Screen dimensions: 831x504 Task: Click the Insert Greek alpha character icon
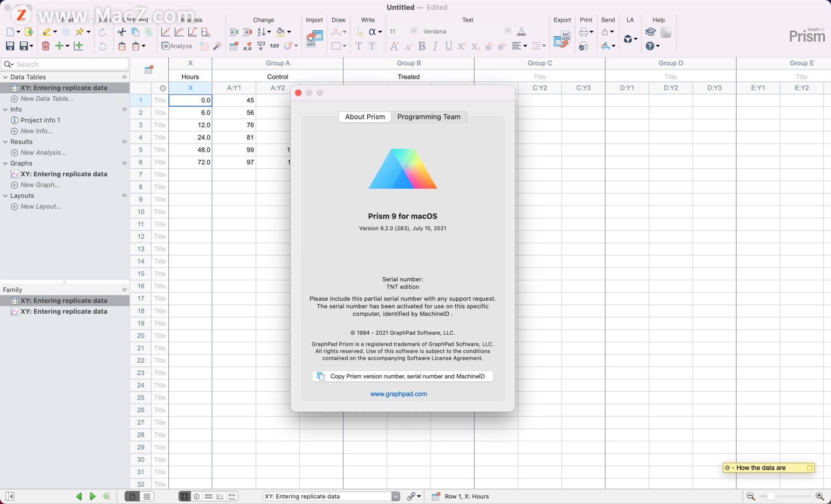[x=372, y=32]
